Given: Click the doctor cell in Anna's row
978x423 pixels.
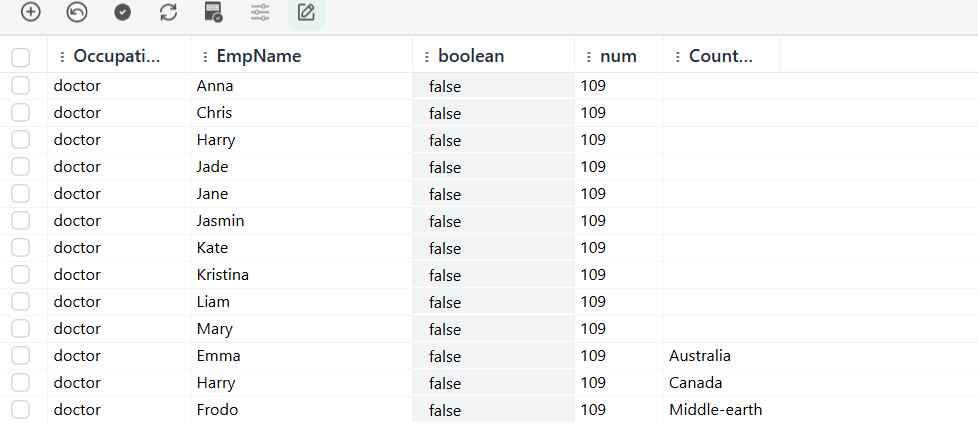Looking at the screenshot, I should (x=119, y=85).
